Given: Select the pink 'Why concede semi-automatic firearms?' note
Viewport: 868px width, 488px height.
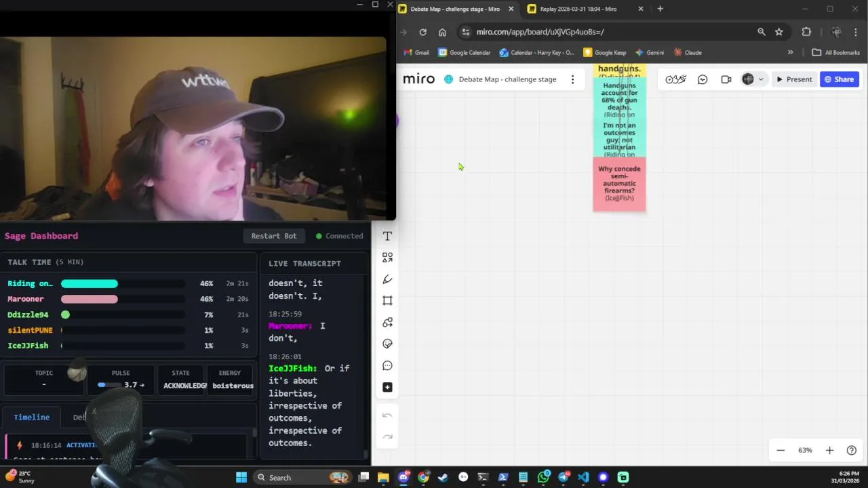Looking at the screenshot, I should pos(619,184).
